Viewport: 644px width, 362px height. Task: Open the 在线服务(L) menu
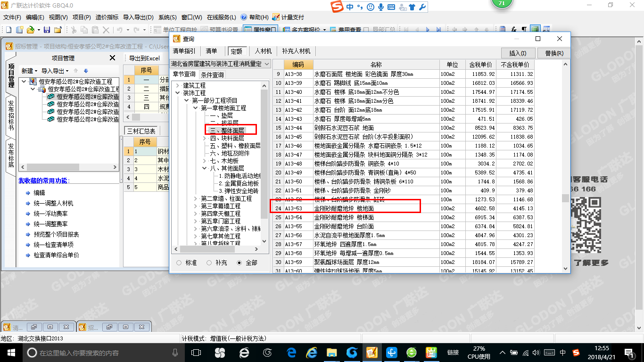tap(221, 17)
